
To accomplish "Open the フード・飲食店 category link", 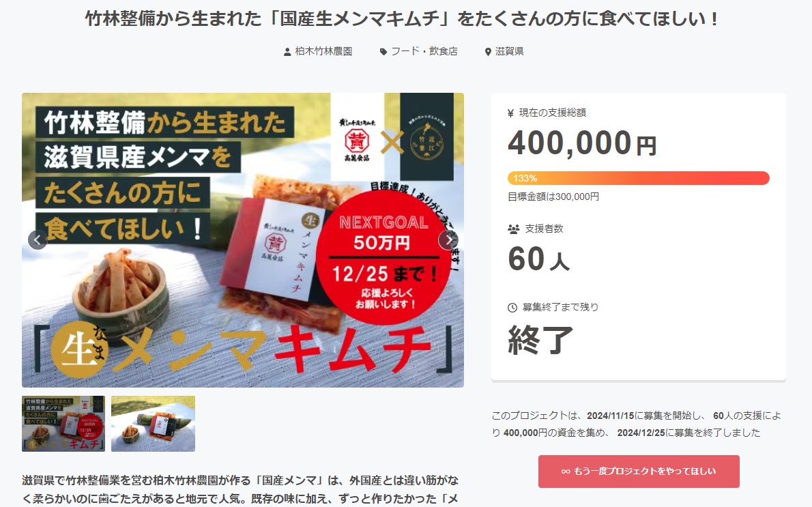I will tap(424, 51).
